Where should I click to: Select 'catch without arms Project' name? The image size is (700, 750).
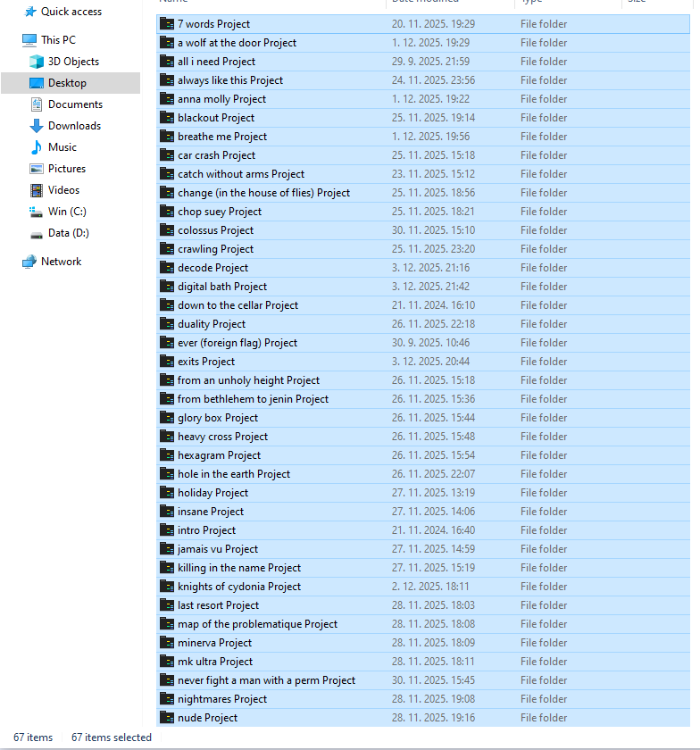241,173
